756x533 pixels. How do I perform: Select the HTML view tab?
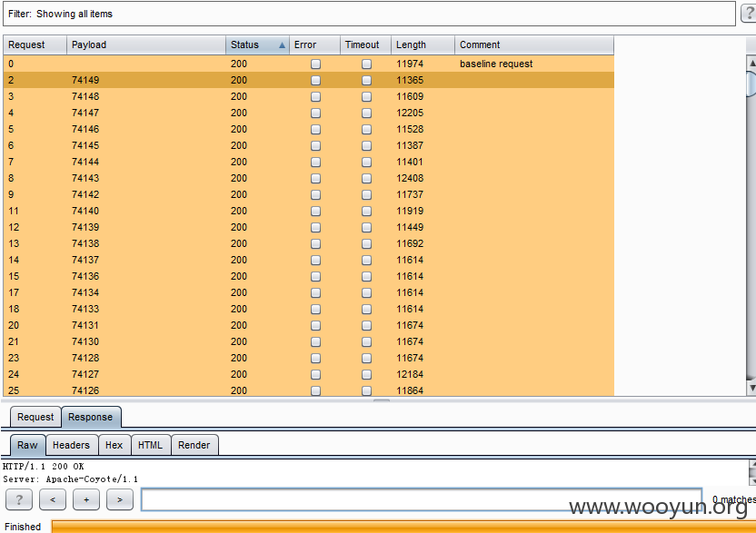click(x=151, y=445)
